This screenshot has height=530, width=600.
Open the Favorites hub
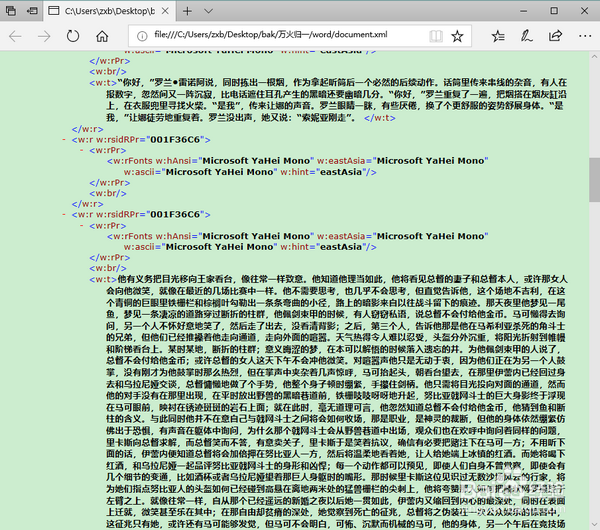pyautogui.click(x=498, y=36)
